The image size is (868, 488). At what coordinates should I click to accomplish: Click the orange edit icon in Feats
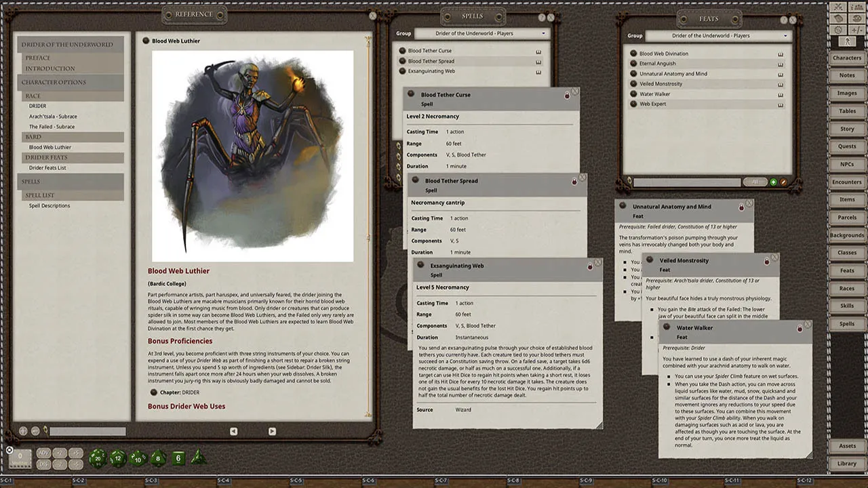783,182
